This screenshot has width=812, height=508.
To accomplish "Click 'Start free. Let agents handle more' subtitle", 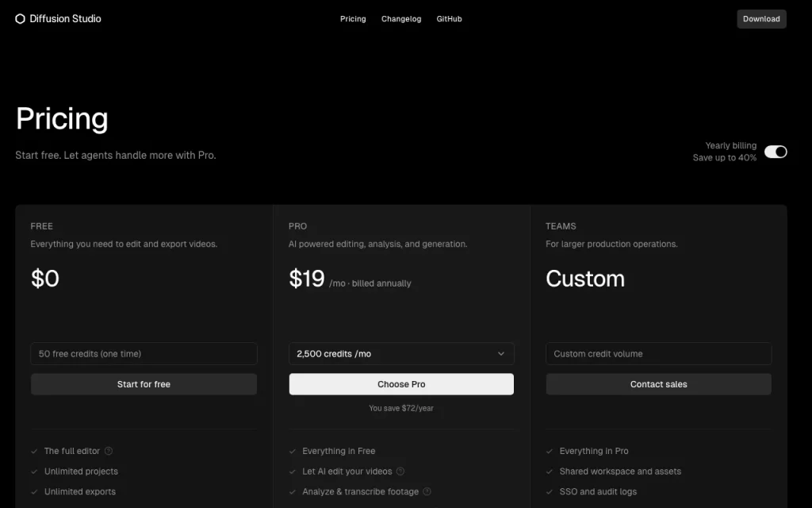I will pos(116,155).
